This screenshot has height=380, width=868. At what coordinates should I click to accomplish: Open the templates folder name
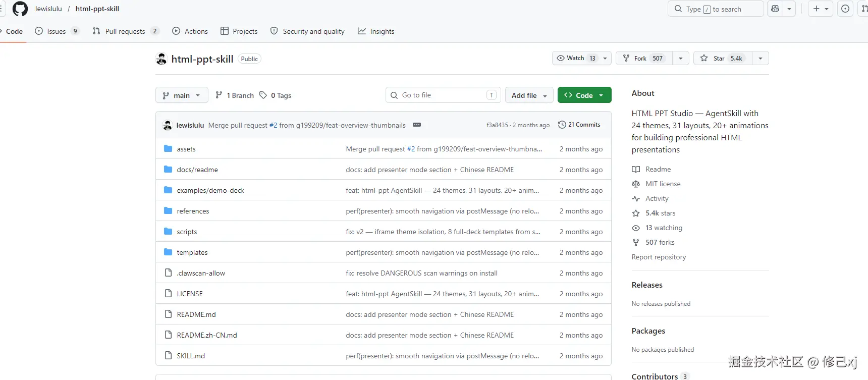[x=192, y=252]
